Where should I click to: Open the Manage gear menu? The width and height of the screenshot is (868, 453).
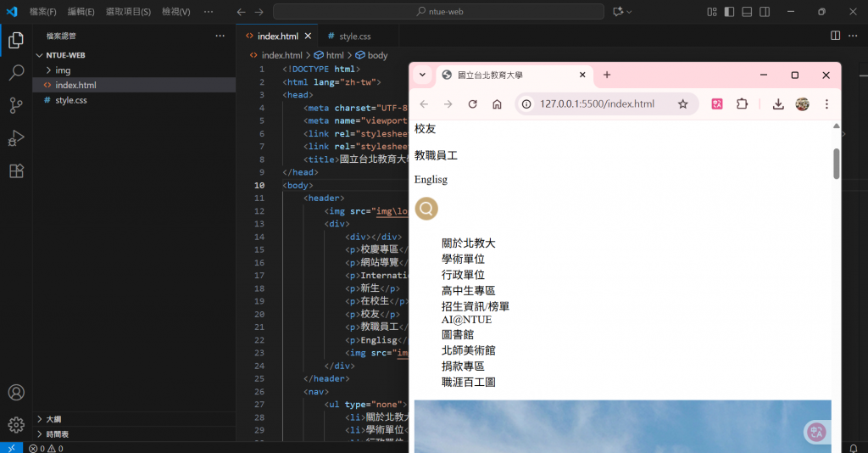coord(16,425)
